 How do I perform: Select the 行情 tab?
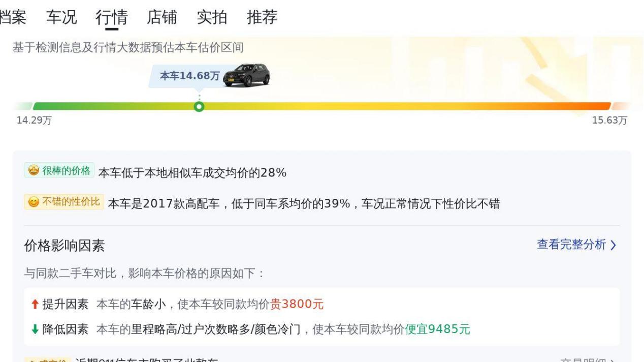click(x=112, y=17)
